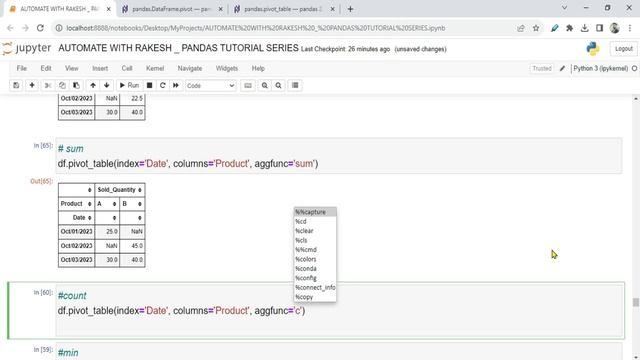Switch to pandas.DataFrame.pivot browser tab
The width and height of the screenshot is (640, 360).
tap(172, 9)
